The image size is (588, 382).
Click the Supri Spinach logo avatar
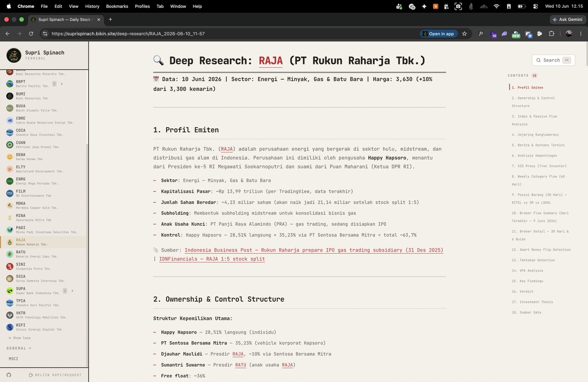pyautogui.click(x=13, y=55)
